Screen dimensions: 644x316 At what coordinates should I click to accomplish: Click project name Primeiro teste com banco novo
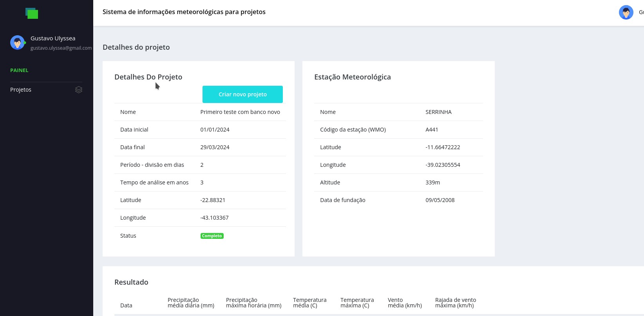point(240,112)
